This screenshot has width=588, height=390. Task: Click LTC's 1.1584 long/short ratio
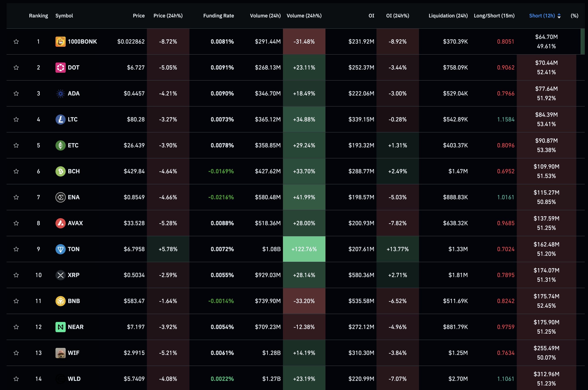pos(506,119)
